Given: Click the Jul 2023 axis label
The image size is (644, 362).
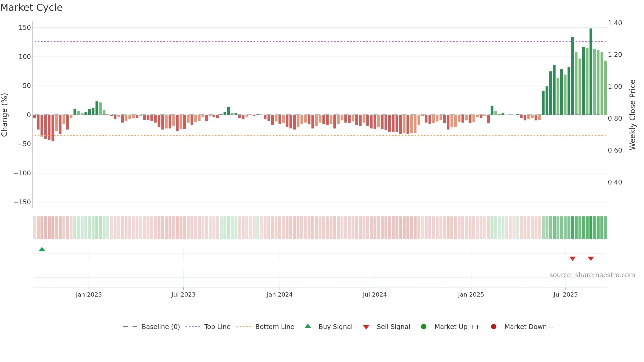Looking at the screenshot, I should 184,295.
